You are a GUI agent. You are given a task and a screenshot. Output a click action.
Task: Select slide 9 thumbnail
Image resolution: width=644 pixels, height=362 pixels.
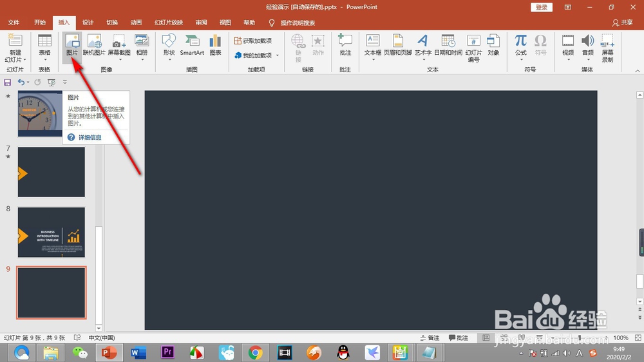coord(52,292)
